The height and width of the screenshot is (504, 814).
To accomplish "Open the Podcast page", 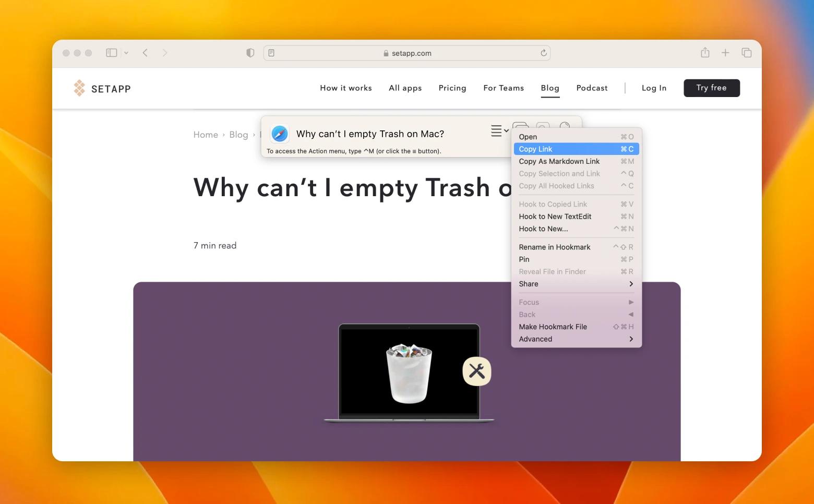I will [592, 88].
